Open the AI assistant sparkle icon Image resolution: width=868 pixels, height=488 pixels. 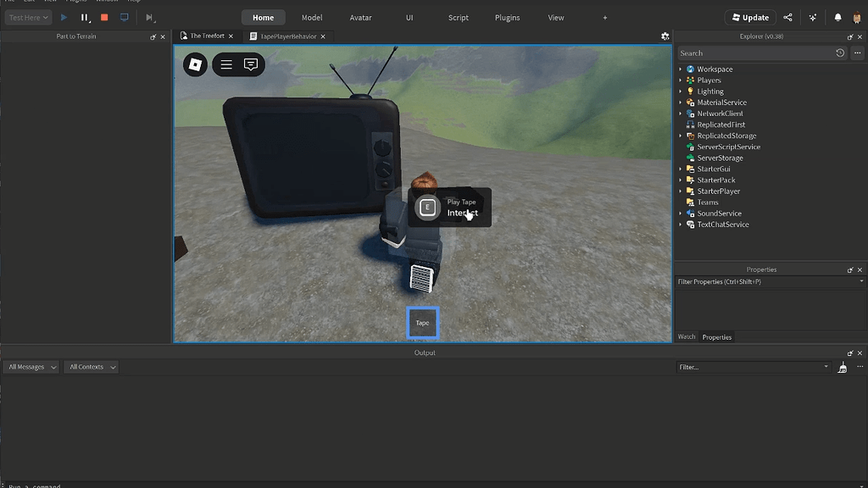[x=813, y=17]
